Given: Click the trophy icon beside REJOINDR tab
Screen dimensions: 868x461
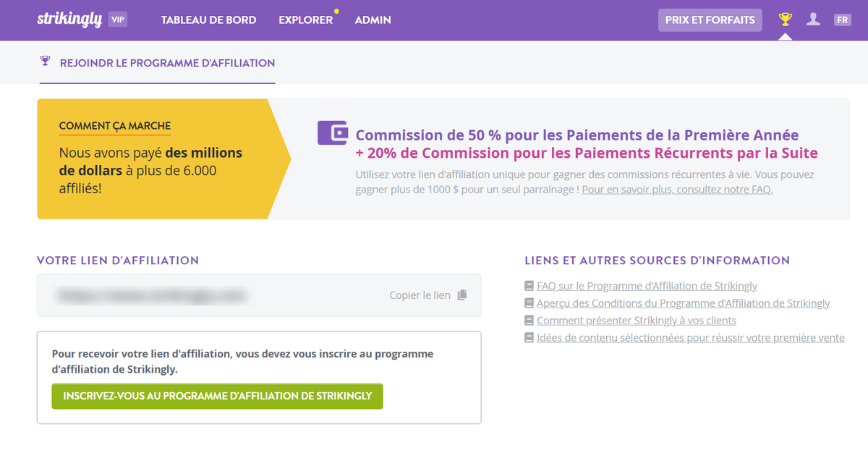Looking at the screenshot, I should tap(46, 62).
